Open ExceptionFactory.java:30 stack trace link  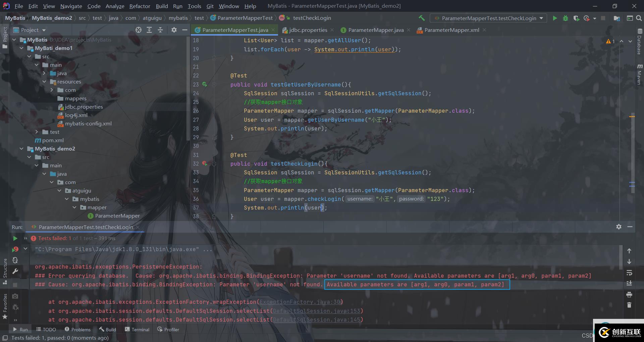[x=300, y=302]
